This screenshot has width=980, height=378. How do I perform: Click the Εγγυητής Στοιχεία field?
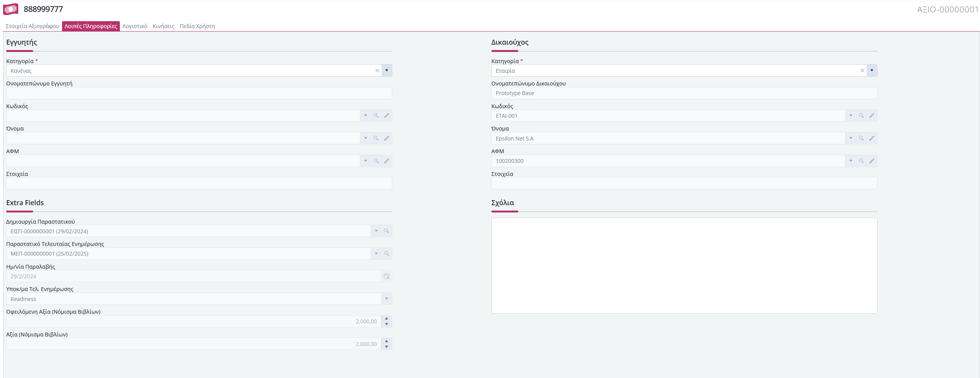[199, 183]
